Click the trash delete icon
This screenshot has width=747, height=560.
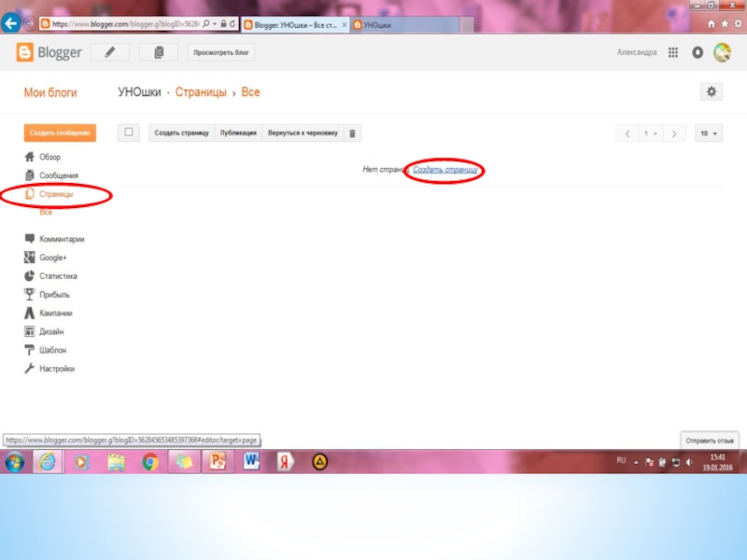point(353,133)
